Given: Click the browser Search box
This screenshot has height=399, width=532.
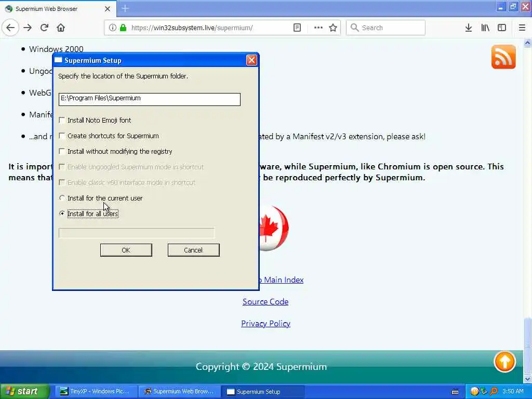Looking at the screenshot, I should tap(385, 28).
